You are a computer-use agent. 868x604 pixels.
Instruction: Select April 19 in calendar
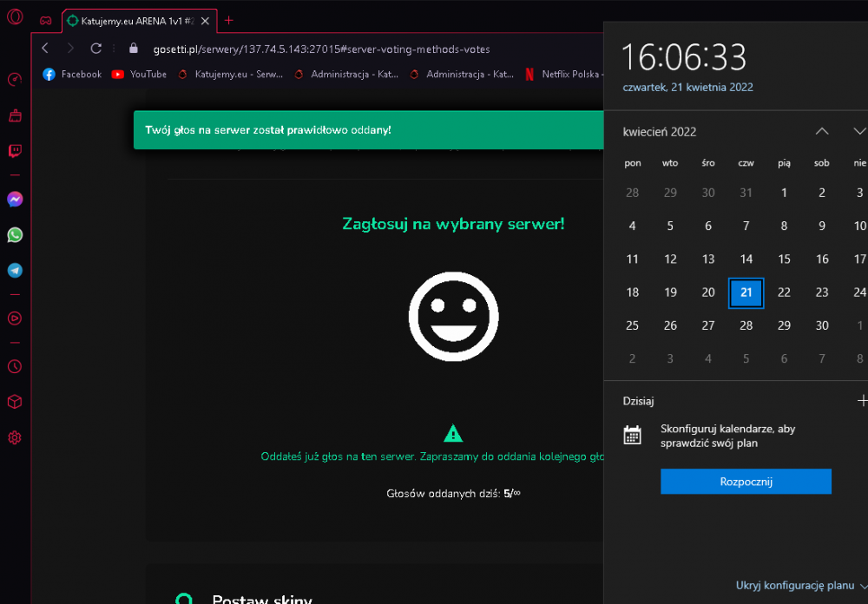coord(670,292)
